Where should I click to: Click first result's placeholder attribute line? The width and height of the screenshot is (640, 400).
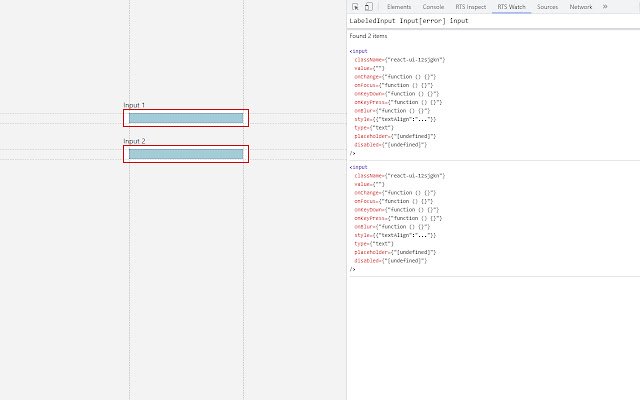395,136
